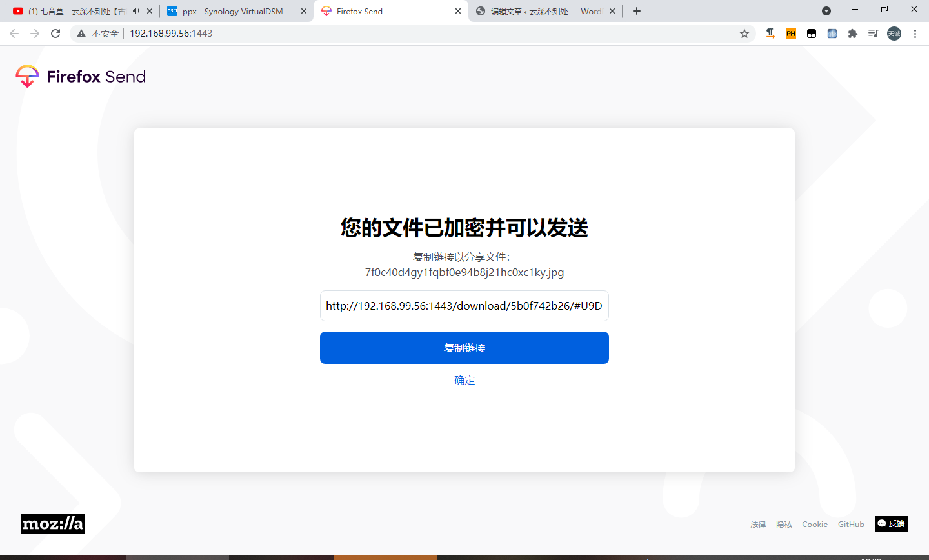Click the back navigation arrow
929x560 pixels.
click(14, 33)
